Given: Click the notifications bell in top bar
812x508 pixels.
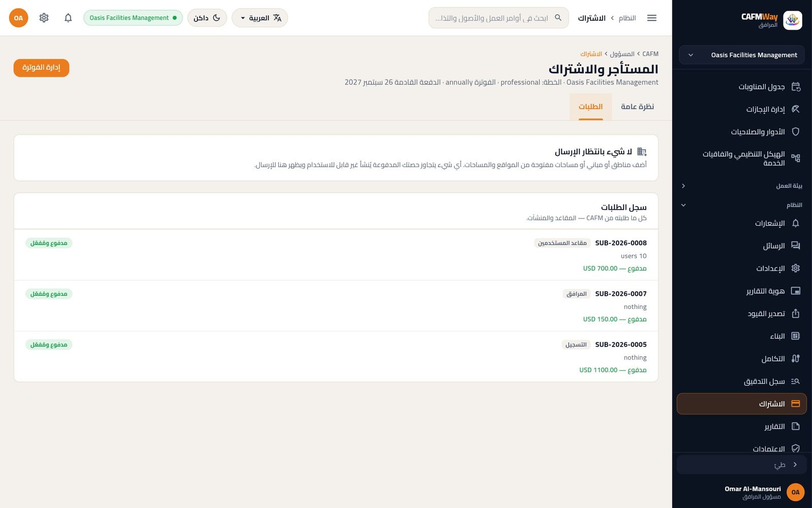Looking at the screenshot, I should 68,18.
